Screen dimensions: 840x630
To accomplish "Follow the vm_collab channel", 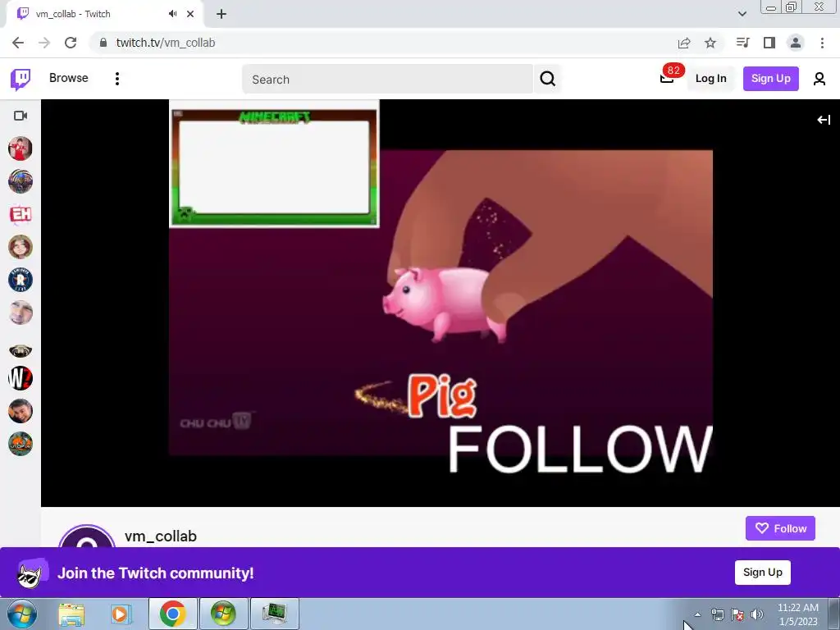I will (x=780, y=528).
